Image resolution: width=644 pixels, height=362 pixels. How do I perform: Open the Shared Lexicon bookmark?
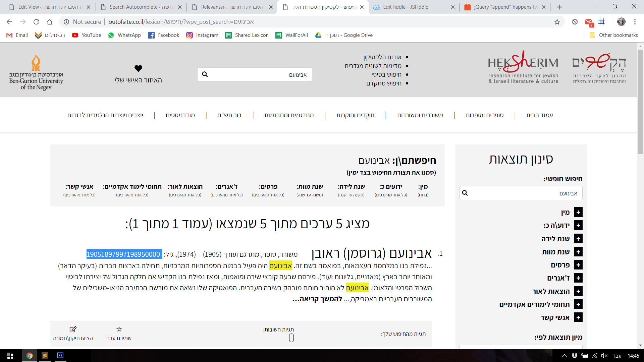tap(247, 35)
